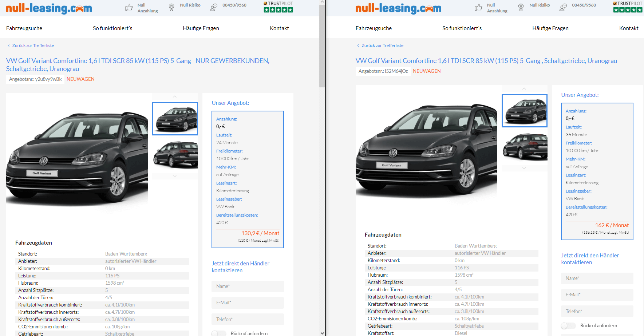Open Trustpilot rating stars in left window
Image resolution: width=644 pixels, height=336 pixels.
278,10
